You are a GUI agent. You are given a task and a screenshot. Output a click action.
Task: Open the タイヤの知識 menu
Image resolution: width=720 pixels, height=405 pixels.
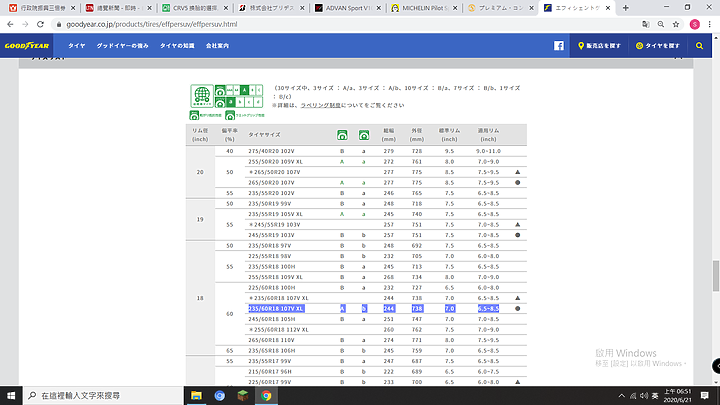[177, 45]
